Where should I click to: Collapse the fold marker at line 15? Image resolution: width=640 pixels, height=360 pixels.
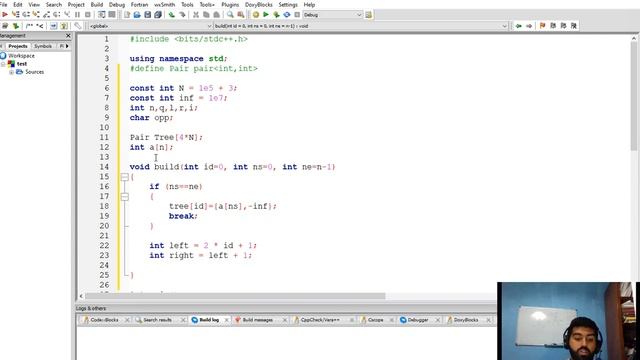tap(125, 177)
